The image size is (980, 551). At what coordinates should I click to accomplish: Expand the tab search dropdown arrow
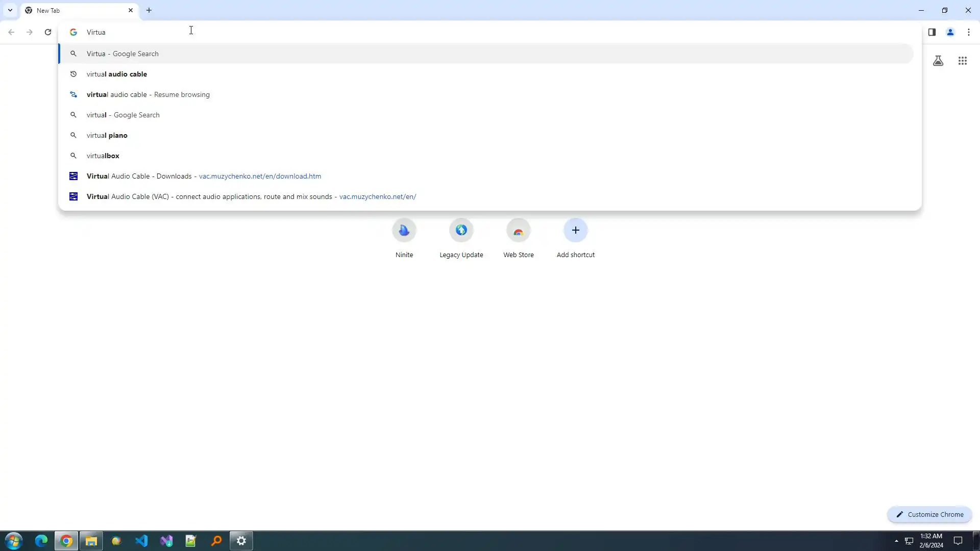point(10,10)
